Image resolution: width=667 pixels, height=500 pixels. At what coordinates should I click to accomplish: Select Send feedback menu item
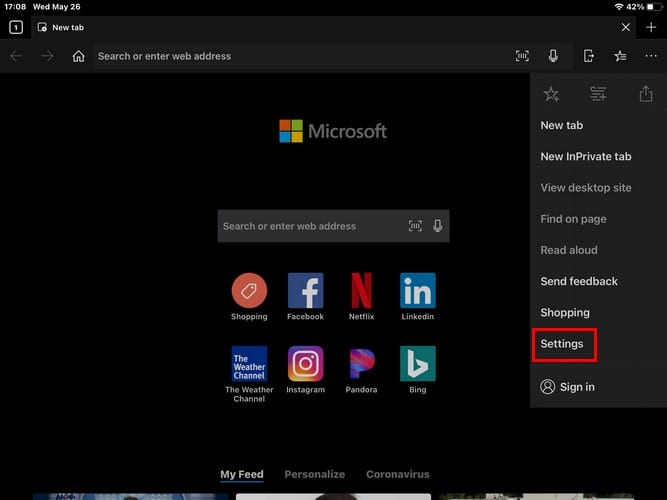(579, 282)
